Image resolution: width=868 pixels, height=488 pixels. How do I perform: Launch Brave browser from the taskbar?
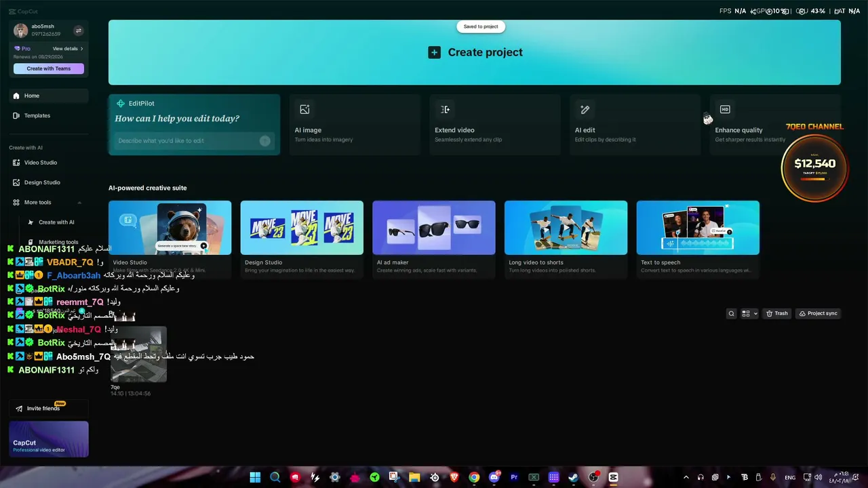point(454,477)
